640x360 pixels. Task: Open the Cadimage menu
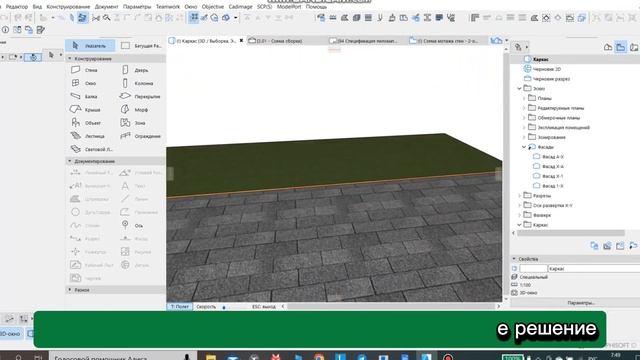(x=240, y=7)
